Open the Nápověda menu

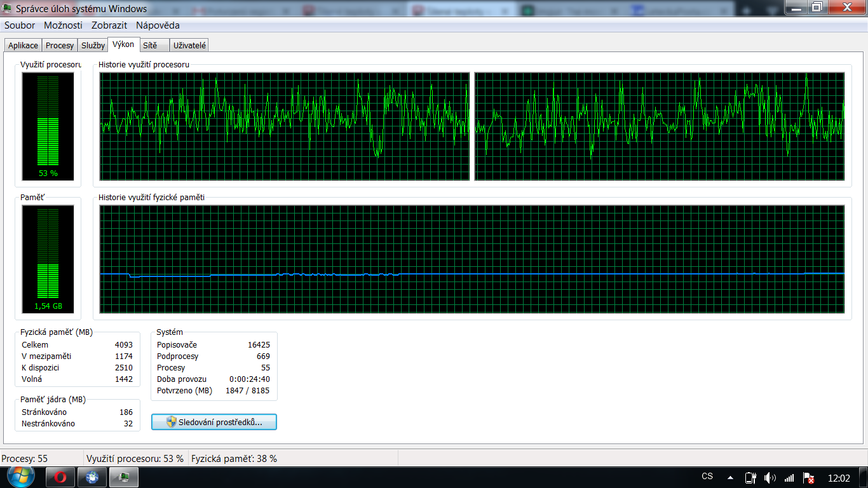pyautogui.click(x=158, y=25)
